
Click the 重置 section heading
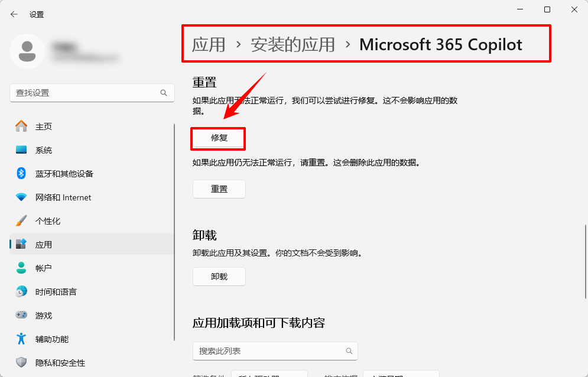click(x=204, y=82)
